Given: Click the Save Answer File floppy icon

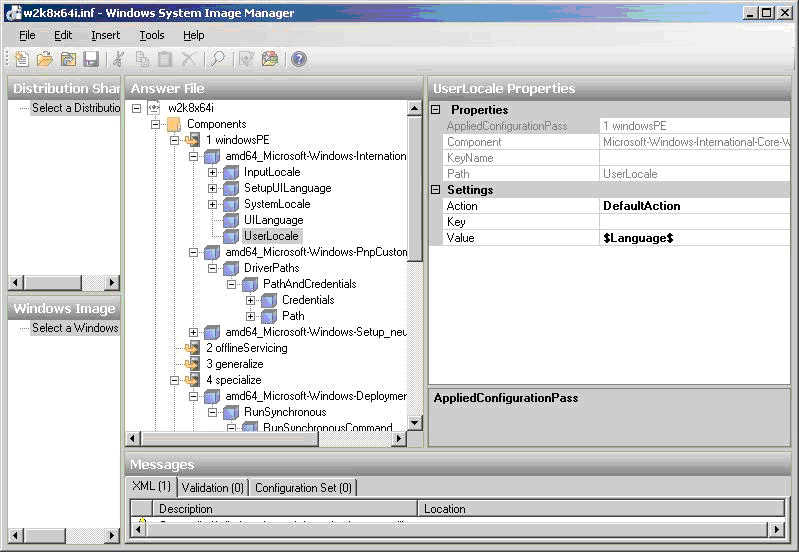Looking at the screenshot, I should [x=91, y=60].
